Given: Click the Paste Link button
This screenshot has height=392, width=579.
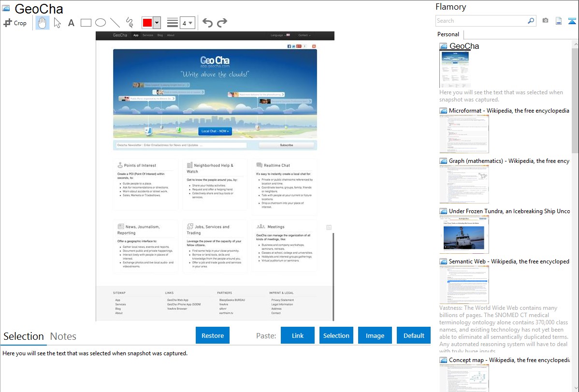Looking at the screenshot, I should pyautogui.click(x=298, y=335).
